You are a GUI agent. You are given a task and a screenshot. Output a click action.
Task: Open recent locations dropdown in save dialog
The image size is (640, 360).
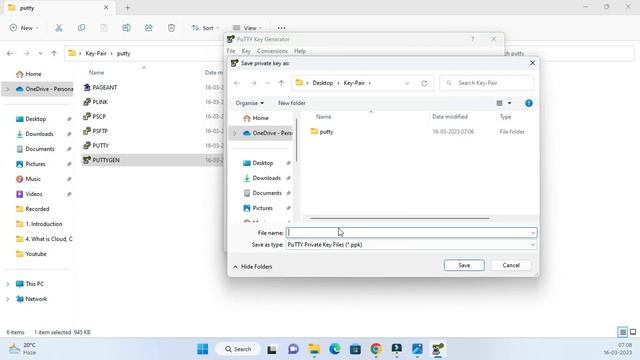pos(267,83)
